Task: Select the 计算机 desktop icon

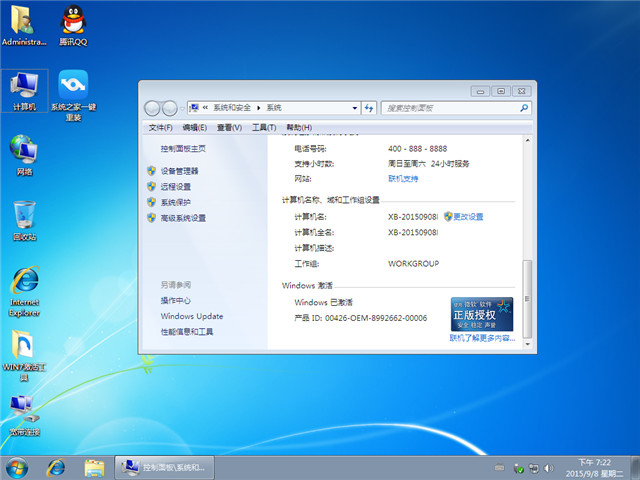Action: point(24,91)
